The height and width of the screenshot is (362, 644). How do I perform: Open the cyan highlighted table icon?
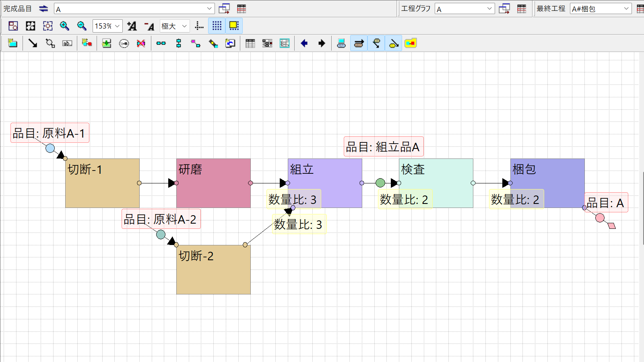click(x=285, y=43)
